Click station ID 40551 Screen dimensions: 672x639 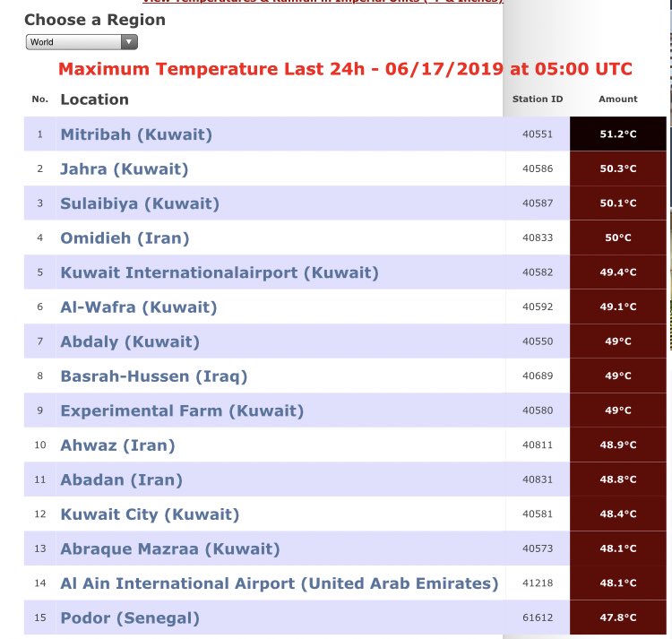coord(538,134)
